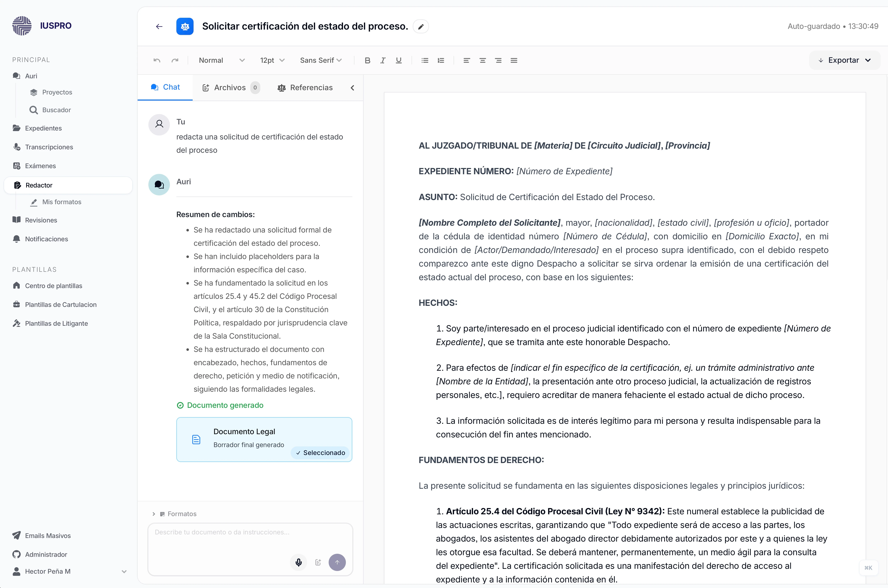Edit document title with pencil icon
Image resolution: width=888 pixels, height=588 pixels.
[421, 27]
